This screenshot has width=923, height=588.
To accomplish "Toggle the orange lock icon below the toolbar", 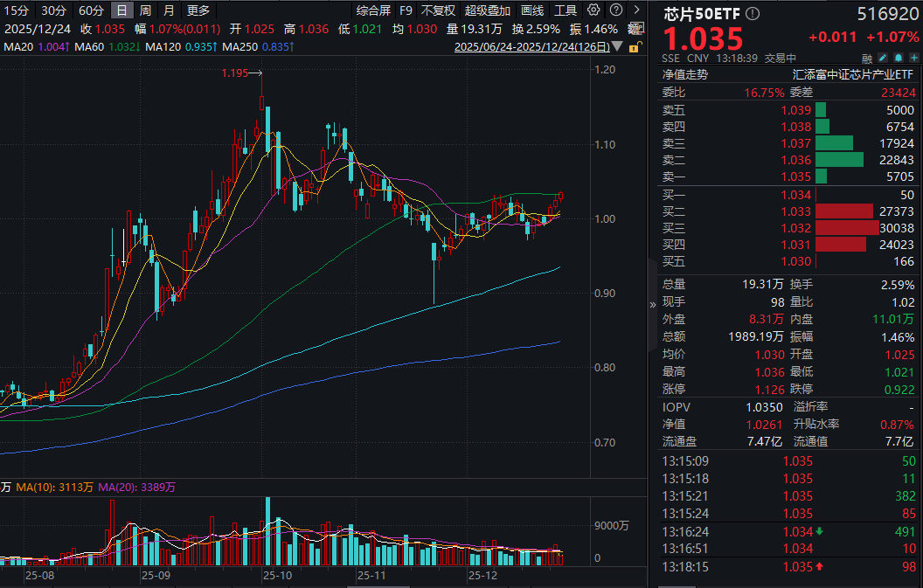I will tap(635, 45).
